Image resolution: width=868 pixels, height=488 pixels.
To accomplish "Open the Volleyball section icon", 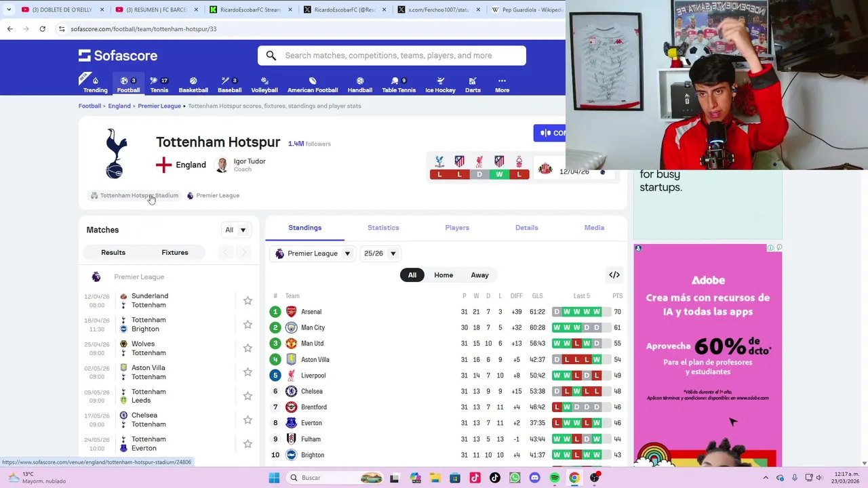I will click(x=264, y=84).
